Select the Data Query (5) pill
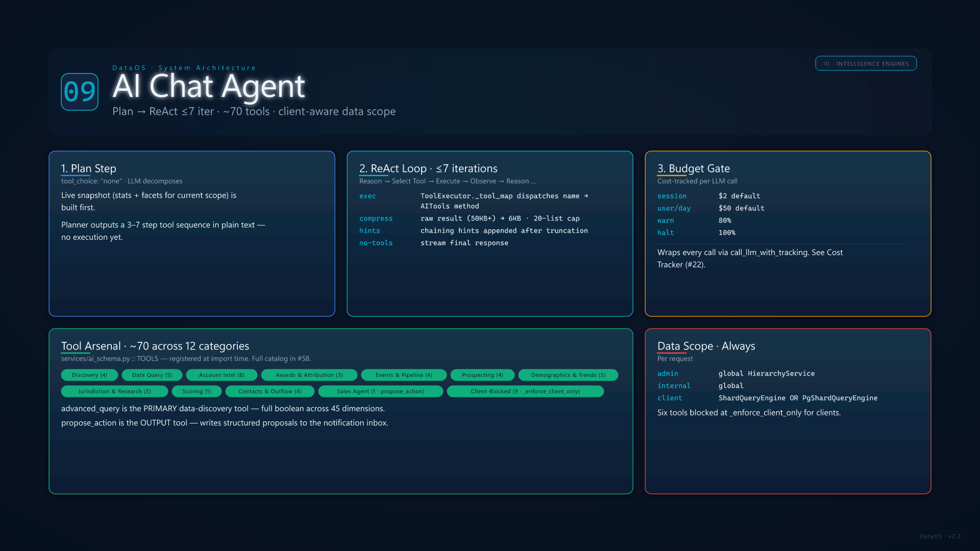The image size is (980, 551). click(152, 375)
